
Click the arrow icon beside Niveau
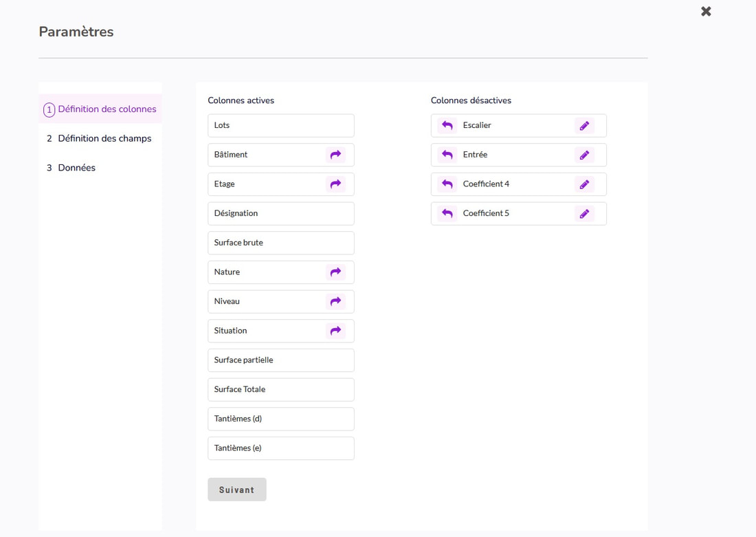tap(335, 301)
